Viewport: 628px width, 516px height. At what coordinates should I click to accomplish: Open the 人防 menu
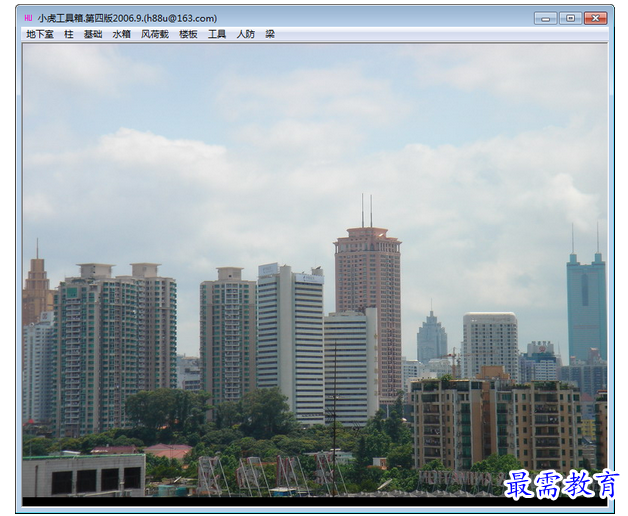click(x=246, y=34)
